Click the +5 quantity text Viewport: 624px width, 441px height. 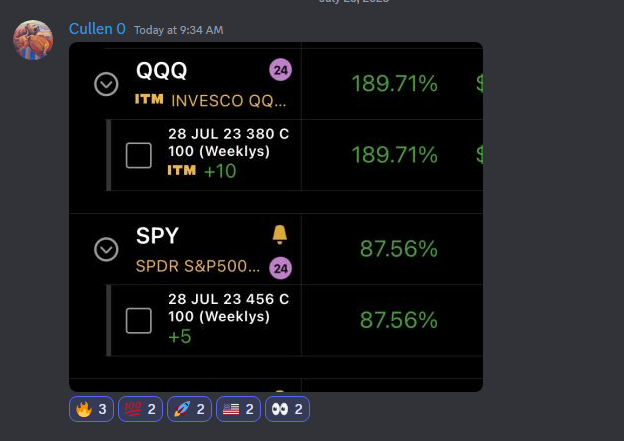[x=179, y=336]
